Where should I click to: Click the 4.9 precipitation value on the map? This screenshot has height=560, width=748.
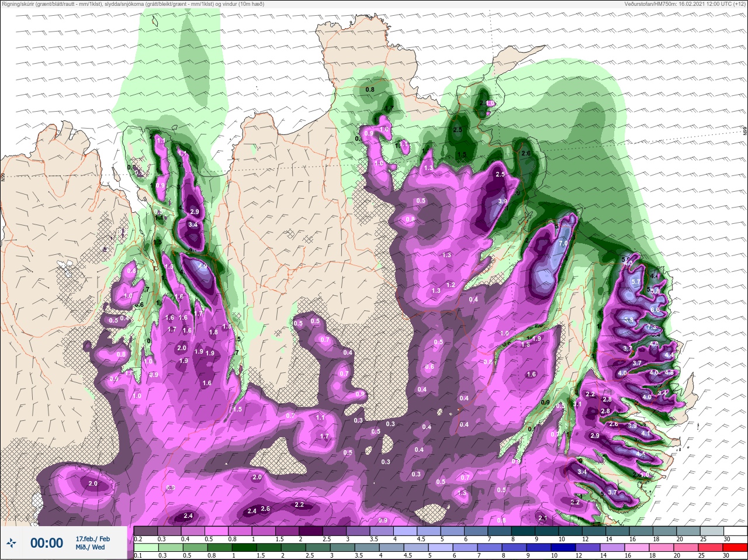pos(203,266)
